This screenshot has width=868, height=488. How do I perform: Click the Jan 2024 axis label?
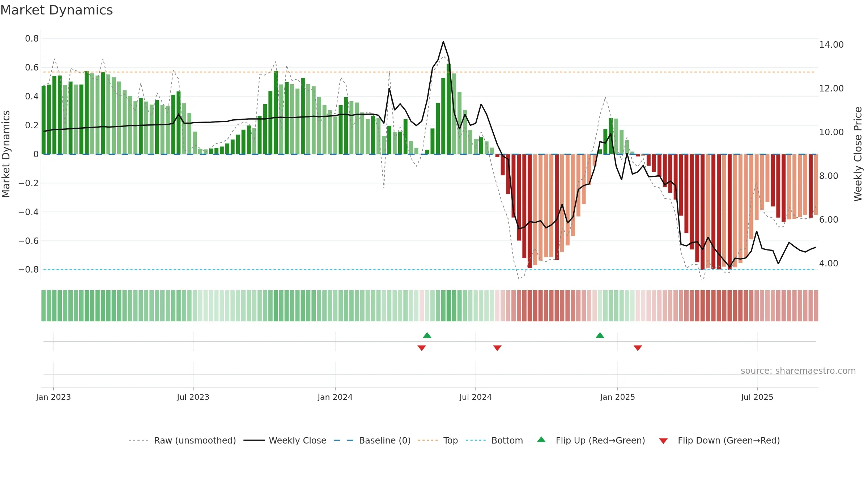[x=335, y=397]
